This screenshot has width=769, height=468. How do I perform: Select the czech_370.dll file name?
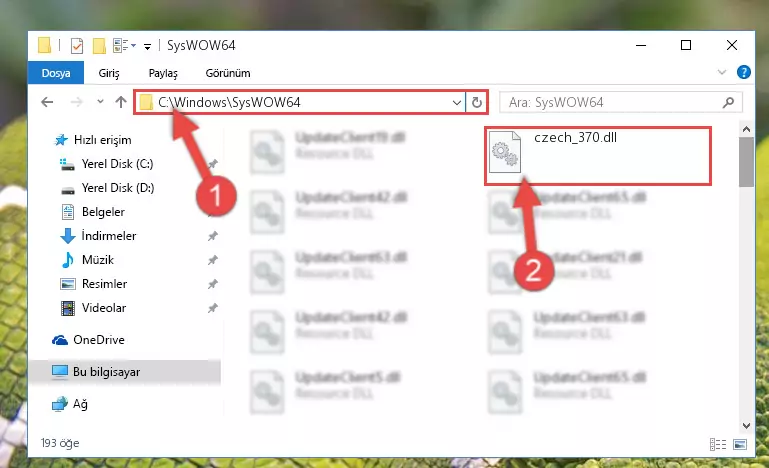click(575, 138)
